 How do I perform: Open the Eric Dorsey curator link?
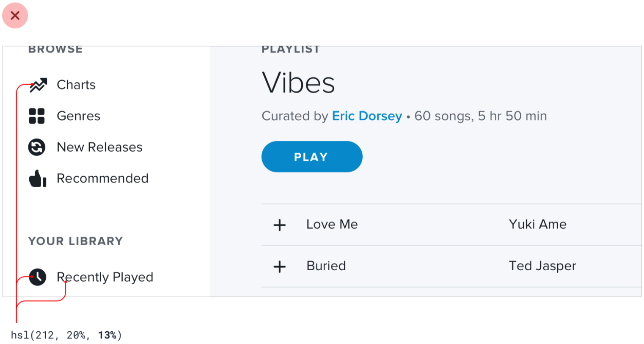tap(367, 116)
